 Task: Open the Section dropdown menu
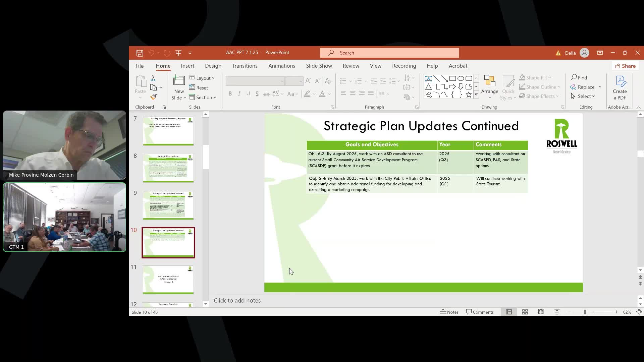tap(203, 98)
